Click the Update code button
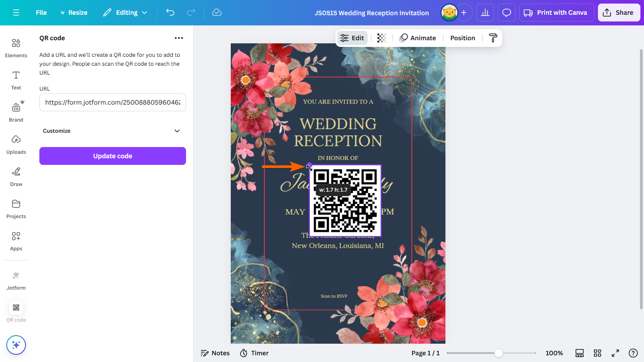 (x=113, y=156)
